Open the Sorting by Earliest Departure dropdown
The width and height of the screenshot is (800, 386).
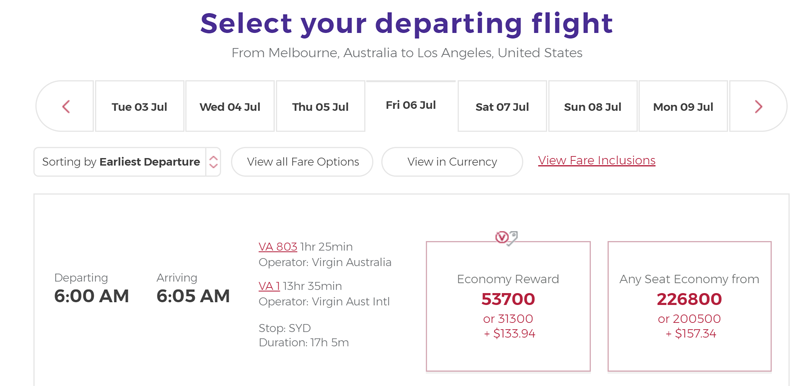coord(127,162)
